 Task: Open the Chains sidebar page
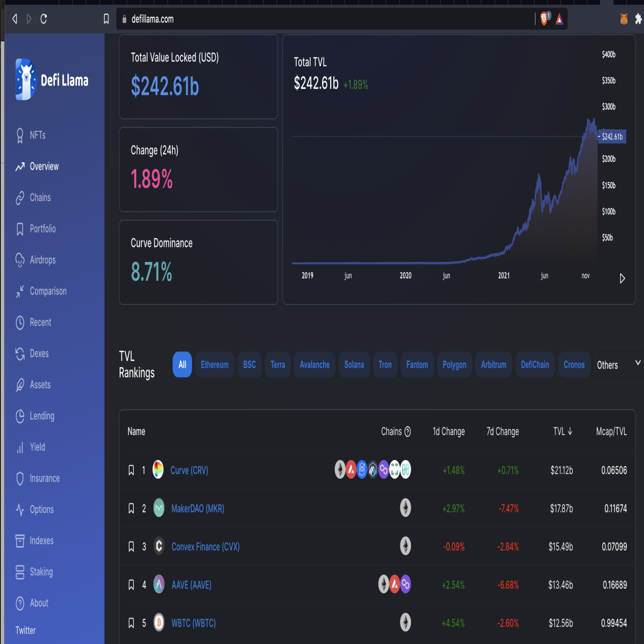(x=33, y=197)
